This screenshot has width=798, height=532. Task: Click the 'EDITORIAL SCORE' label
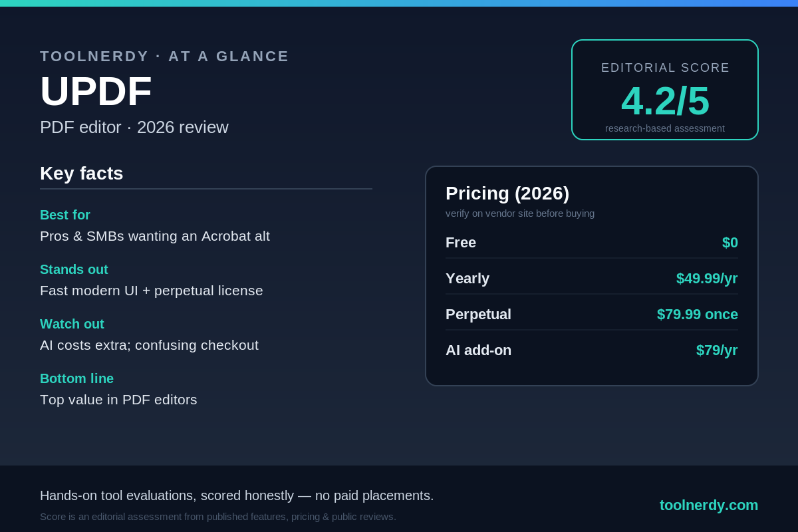[665, 68]
